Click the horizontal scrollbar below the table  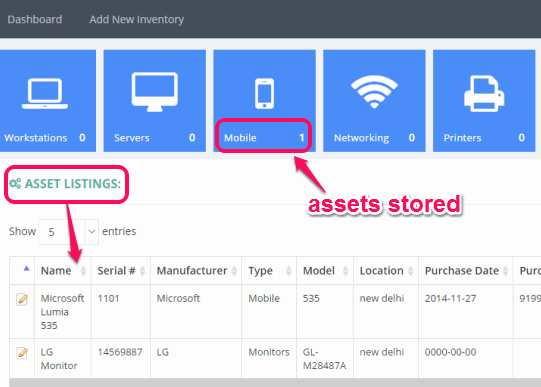pos(275,383)
